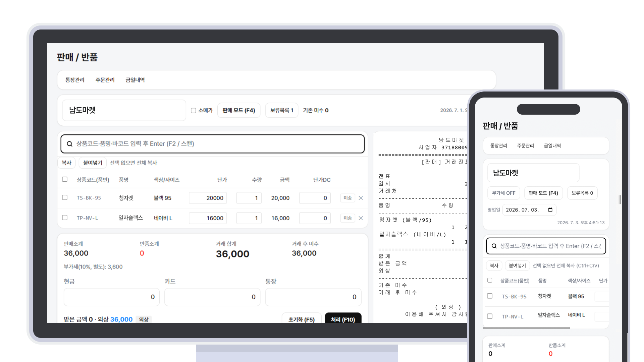Open 금일내역 tab on desktop
Viewport: 644px width, 362px height.
coord(135,80)
